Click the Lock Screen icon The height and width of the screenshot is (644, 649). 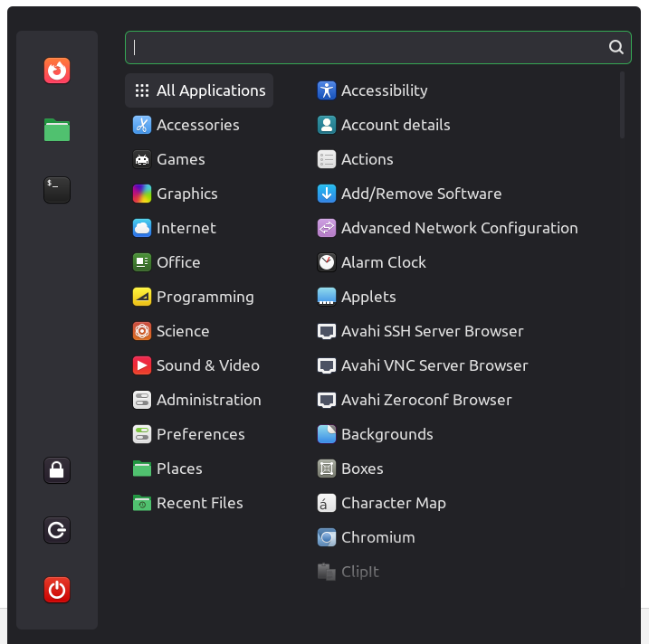(57, 470)
